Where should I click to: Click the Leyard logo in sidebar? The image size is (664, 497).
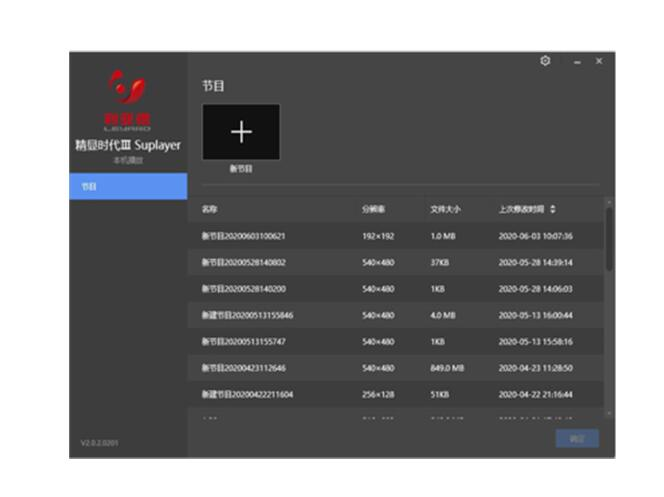pos(127,97)
